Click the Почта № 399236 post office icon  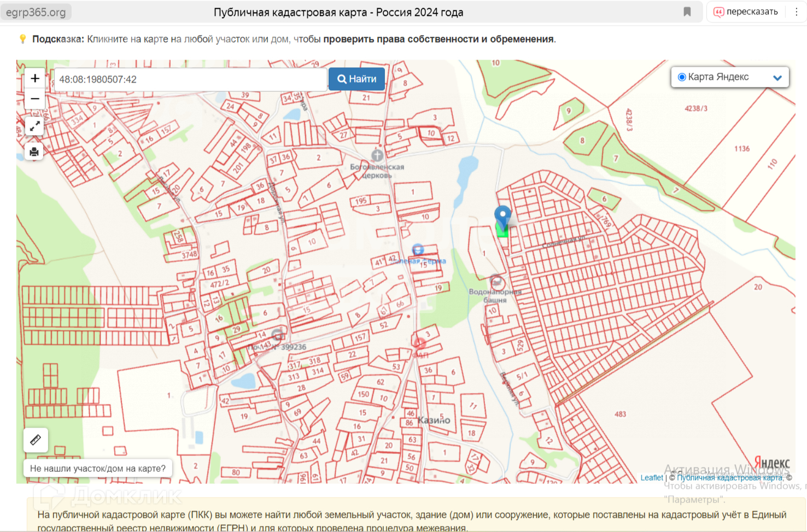(278, 335)
